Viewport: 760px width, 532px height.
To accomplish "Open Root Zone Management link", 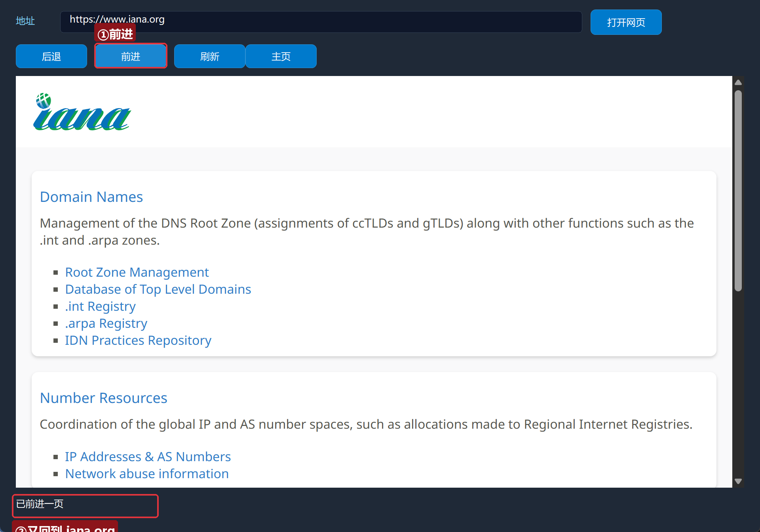I will [137, 272].
